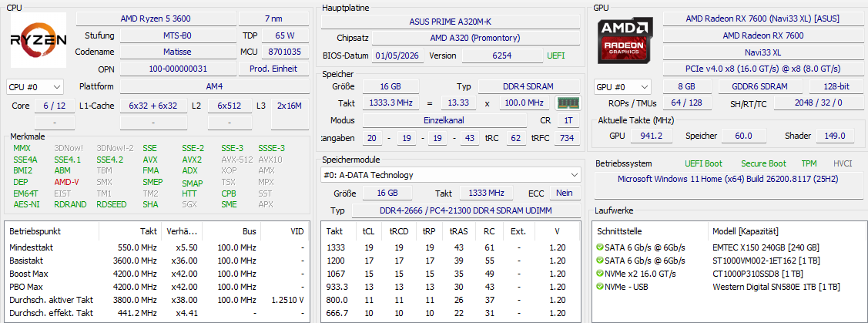Click the DDR4-2666 / PC4-21300 type field
This screenshot has height=323, width=868.
point(466,210)
